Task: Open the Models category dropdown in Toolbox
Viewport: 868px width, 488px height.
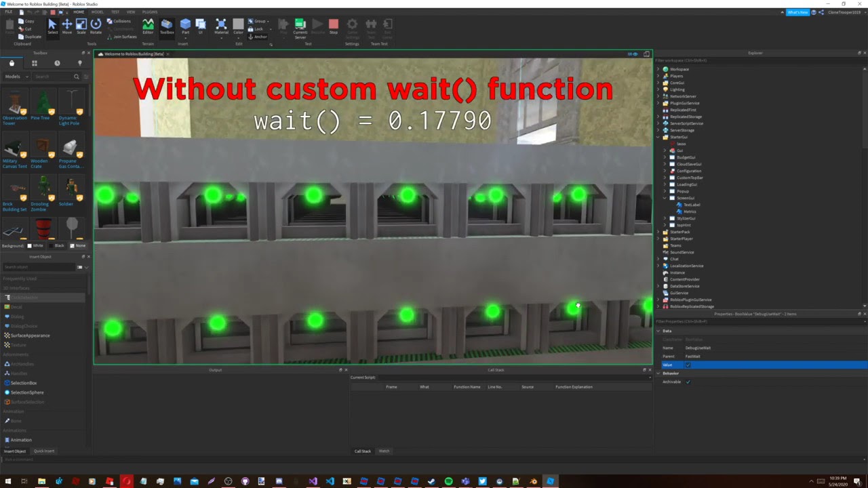Action: 16,77
